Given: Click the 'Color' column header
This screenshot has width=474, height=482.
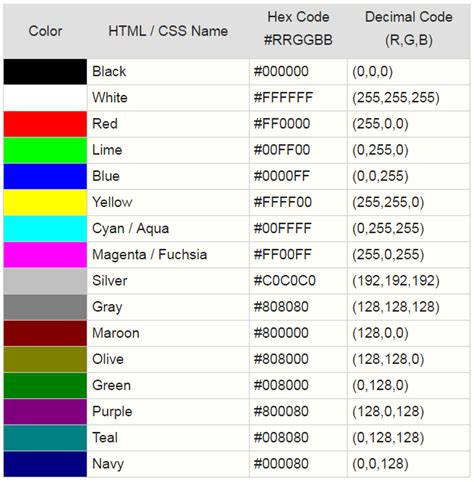Looking at the screenshot, I should click(x=45, y=31).
